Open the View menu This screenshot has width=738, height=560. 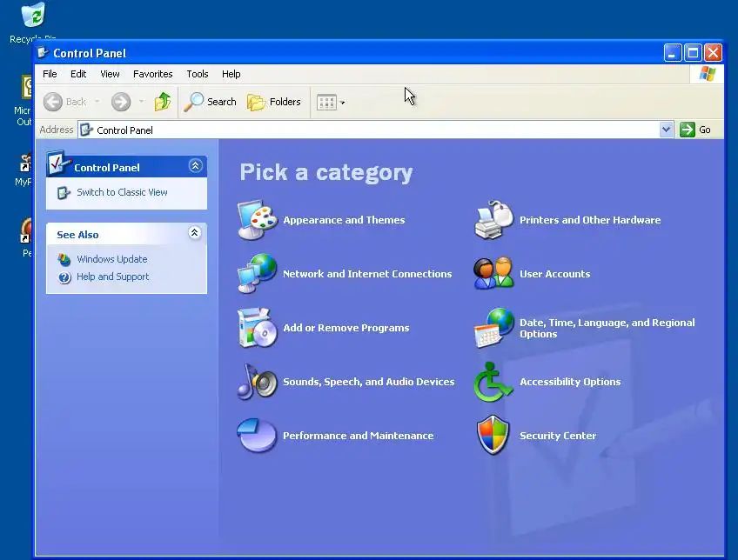point(110,74)
